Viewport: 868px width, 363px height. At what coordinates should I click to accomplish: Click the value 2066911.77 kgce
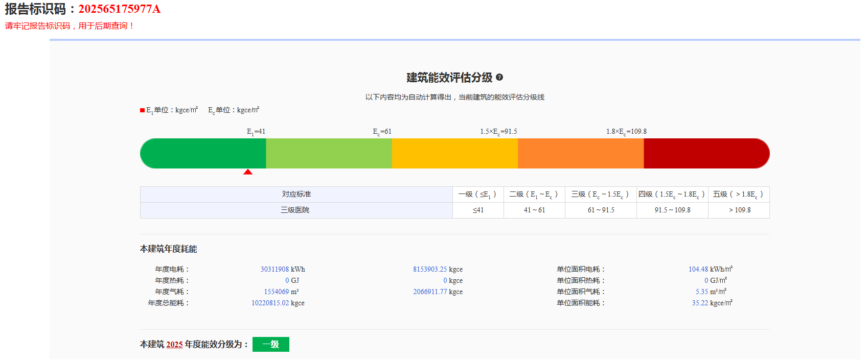tap(438, 292)
